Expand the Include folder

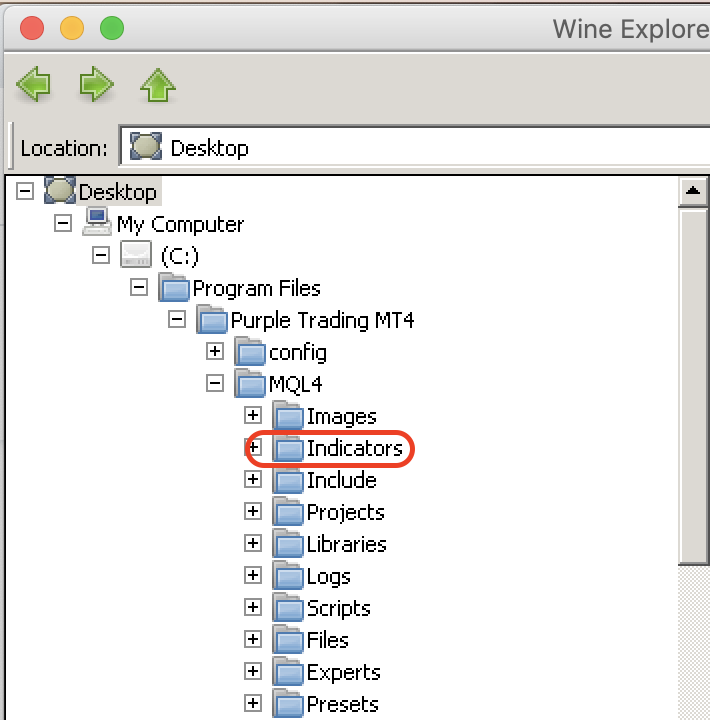[253, 479]
